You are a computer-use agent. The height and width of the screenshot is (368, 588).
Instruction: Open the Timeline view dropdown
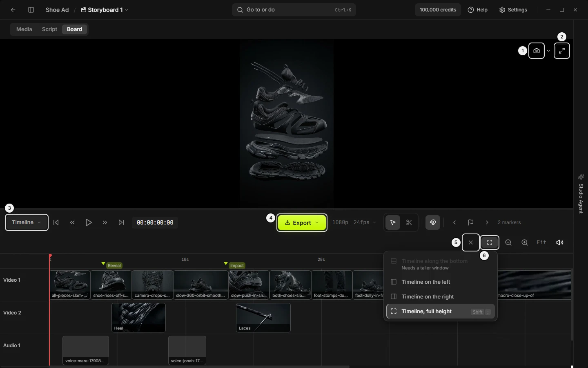27,222
